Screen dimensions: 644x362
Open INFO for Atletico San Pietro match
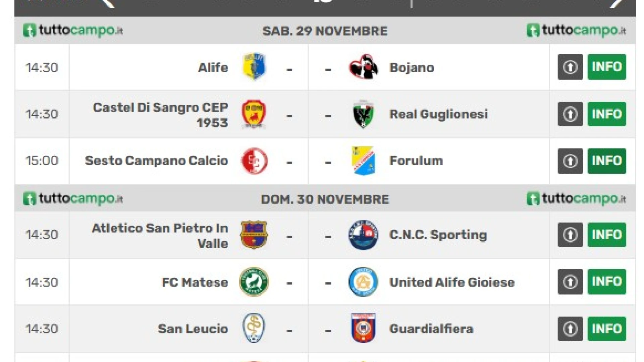point(606,235)
